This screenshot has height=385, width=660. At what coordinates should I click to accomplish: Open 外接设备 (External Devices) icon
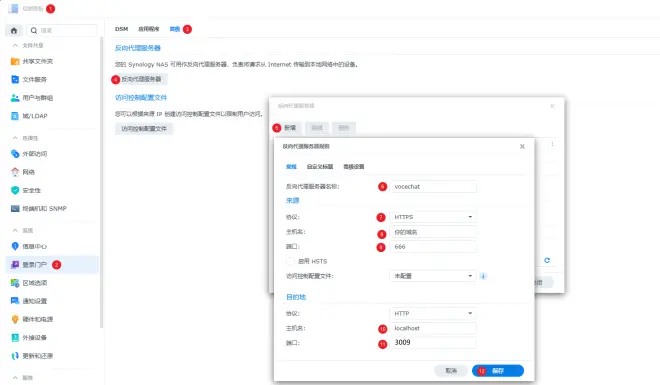(x=15, y=337)
